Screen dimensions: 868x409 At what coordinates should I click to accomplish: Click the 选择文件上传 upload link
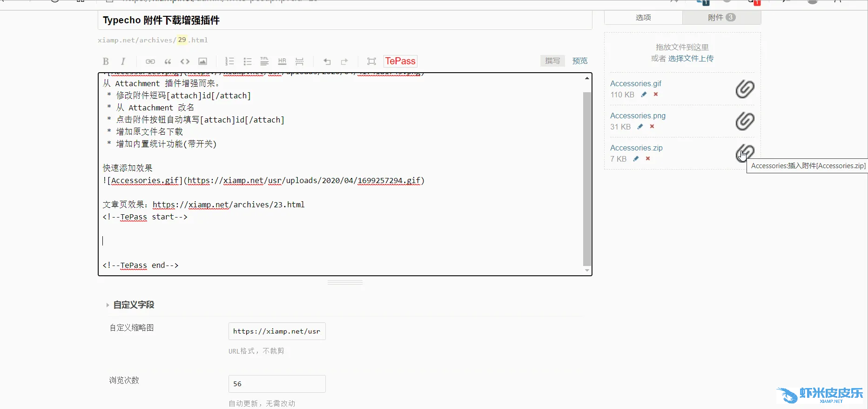[x=691, y=58]
